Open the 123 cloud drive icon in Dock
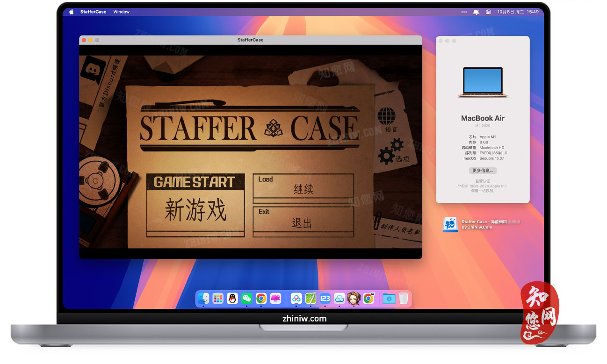 coord(325,298)
